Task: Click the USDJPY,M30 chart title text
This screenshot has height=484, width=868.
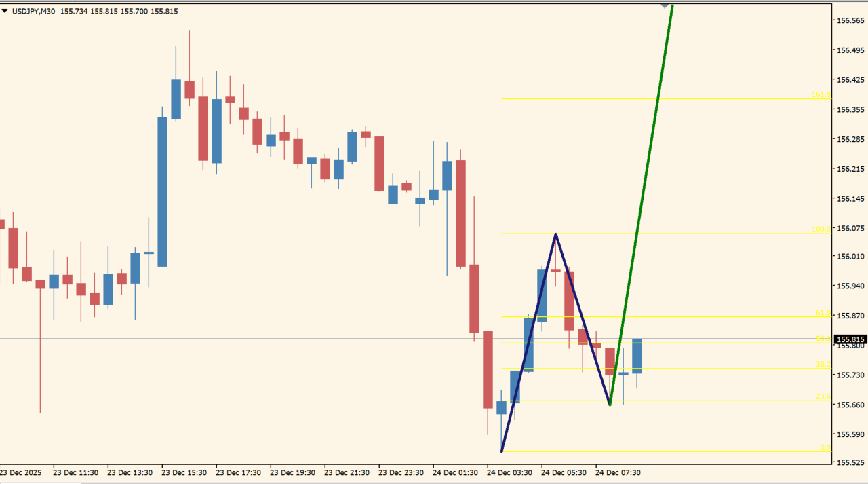Action: coord(33,11)
